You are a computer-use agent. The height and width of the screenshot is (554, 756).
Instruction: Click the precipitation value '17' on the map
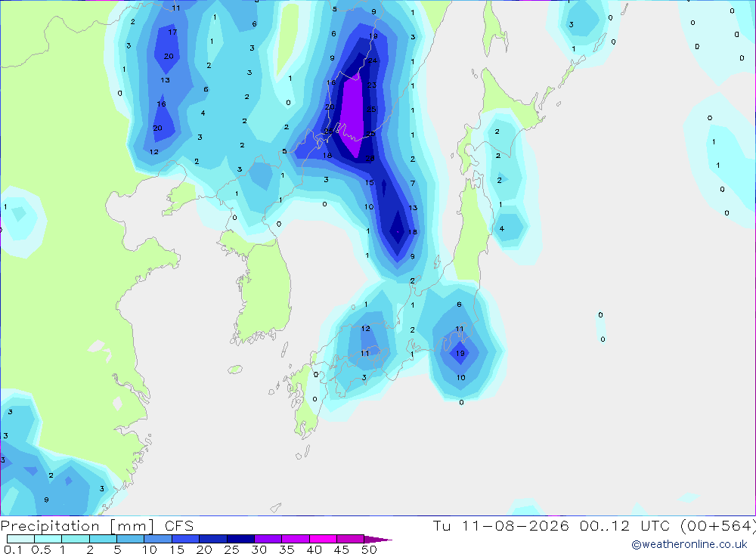coord(172,32)
